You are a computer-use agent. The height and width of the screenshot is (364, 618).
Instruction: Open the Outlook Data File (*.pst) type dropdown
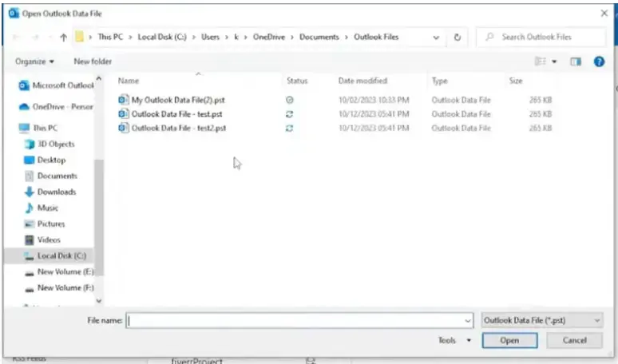542,321
